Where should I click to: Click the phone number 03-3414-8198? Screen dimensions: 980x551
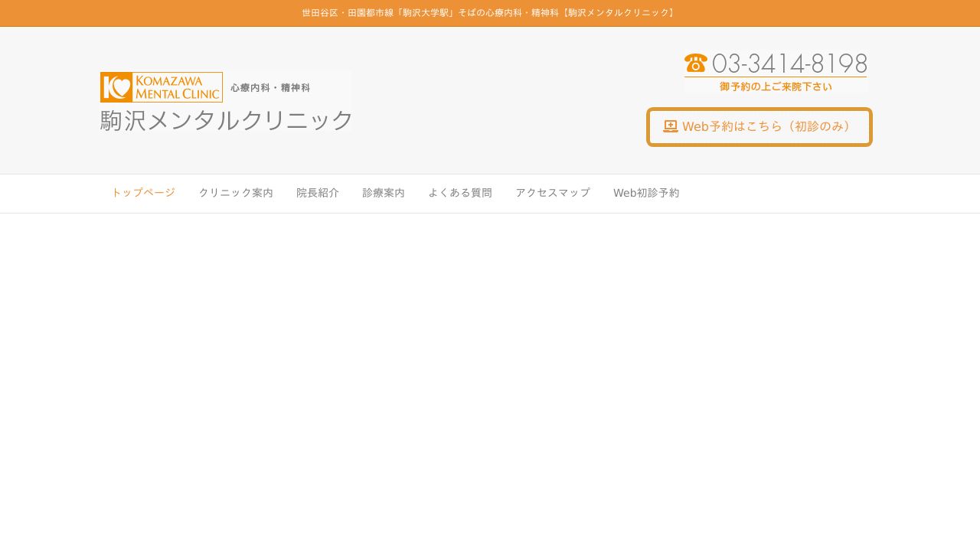tap(789, 64)
